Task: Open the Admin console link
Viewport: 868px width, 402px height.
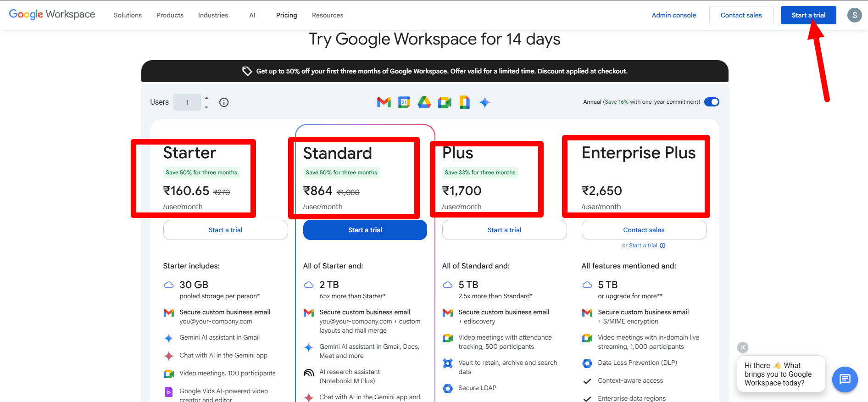Action: [x=673, y=15]
